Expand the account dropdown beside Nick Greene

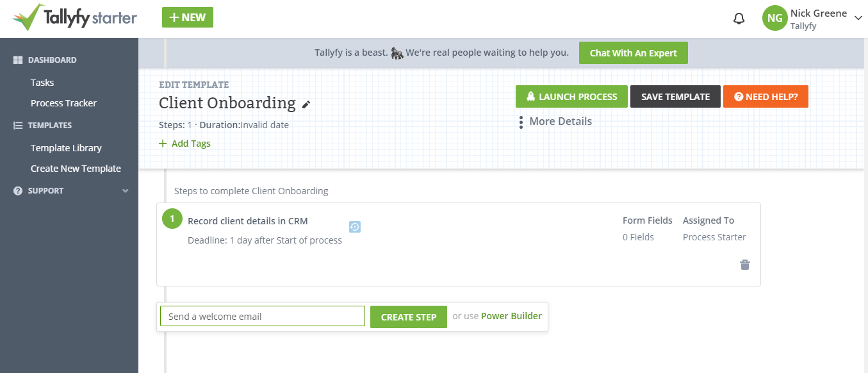coord(858,19)
